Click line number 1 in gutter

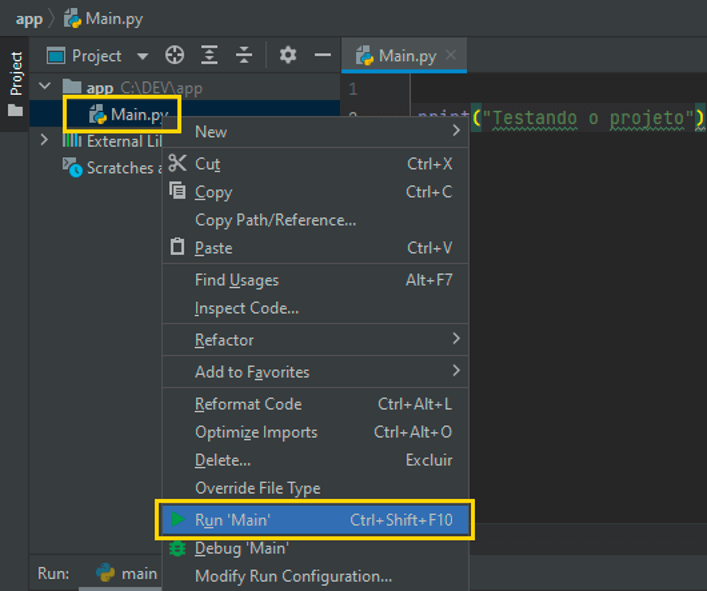pos(353,88)
